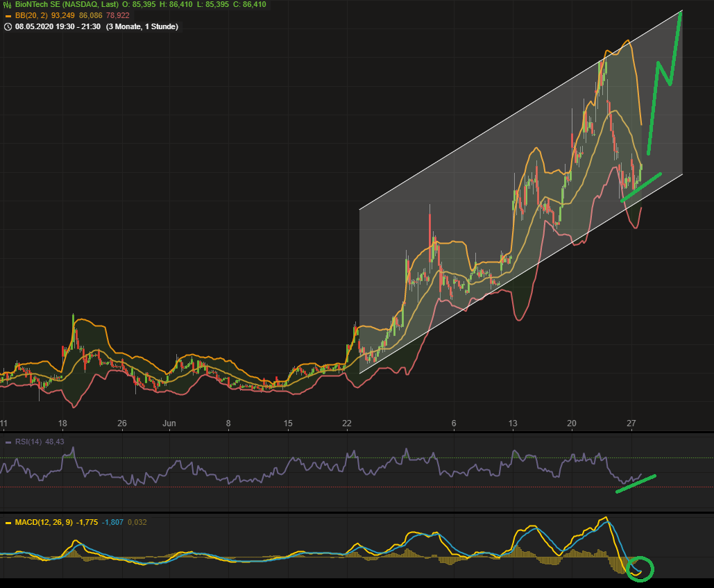Viewport: 714px width, 588px height.
Task: Click the x-axis date label 27
Action: click(631, 423)
